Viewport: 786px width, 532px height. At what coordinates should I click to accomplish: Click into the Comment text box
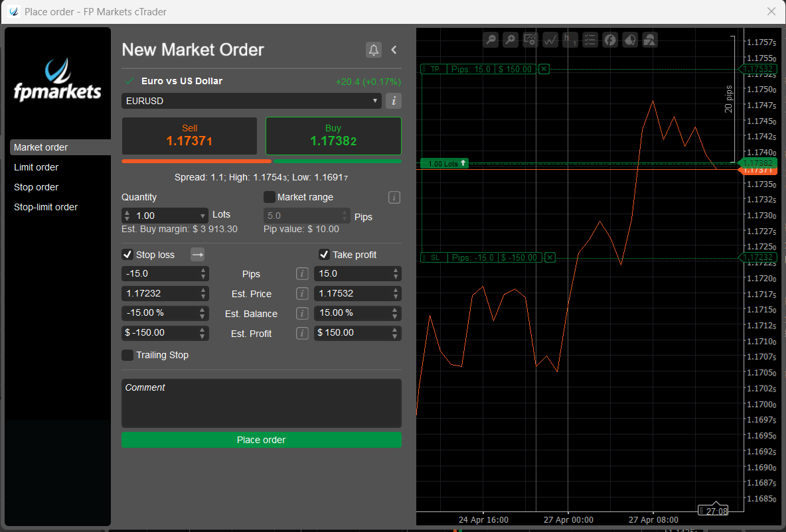click(x=261, y=403)
